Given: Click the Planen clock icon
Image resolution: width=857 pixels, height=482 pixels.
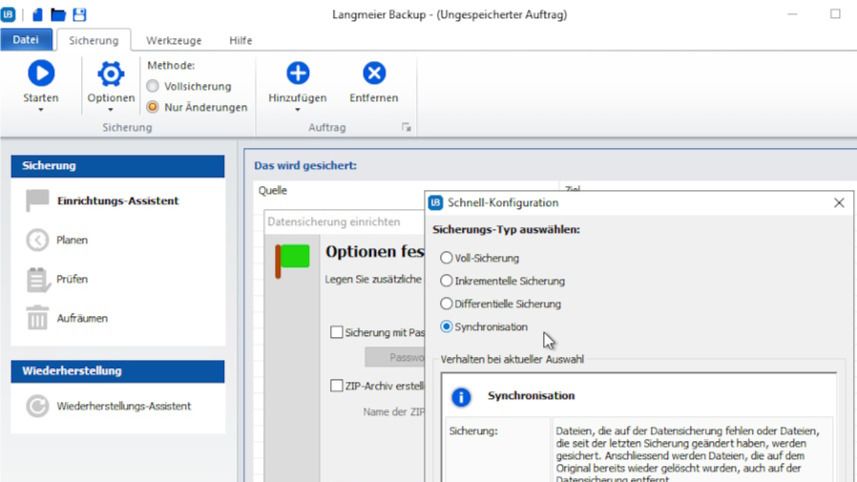Looking at the screenshot, I should pos(37,240).
